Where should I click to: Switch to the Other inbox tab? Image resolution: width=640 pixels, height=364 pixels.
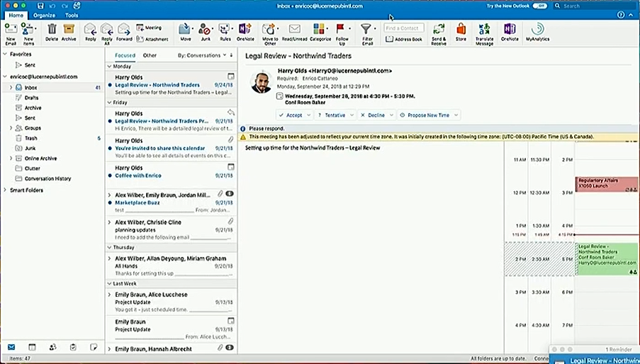150,55
